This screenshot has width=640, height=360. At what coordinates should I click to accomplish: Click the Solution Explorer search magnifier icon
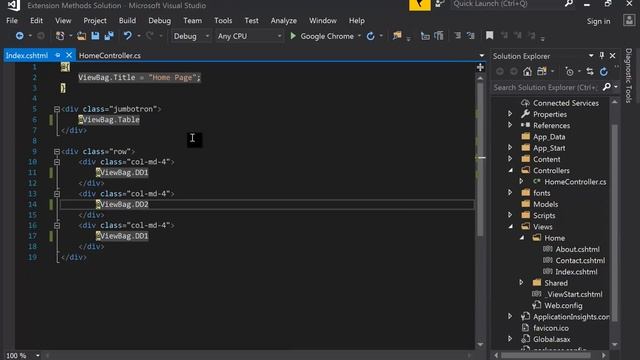pyautogui.click(x=607, y=87)
